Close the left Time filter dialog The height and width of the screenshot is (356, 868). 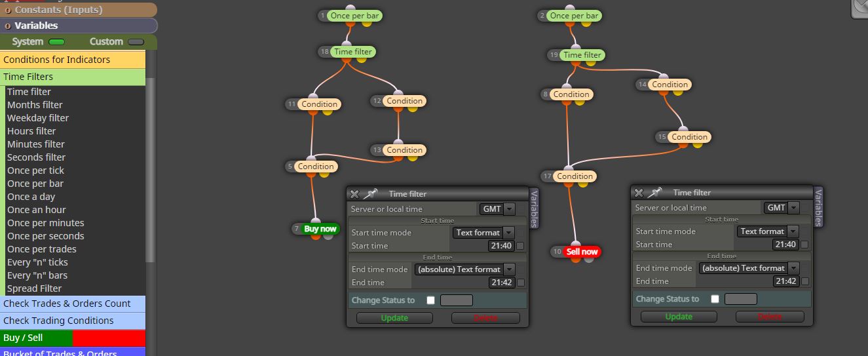click(x=354, y=194)
